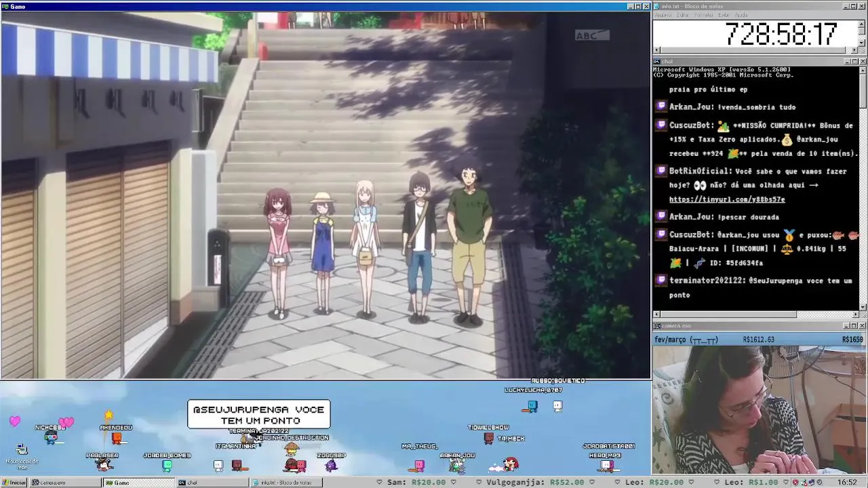The width and height of the screenshot is (868, 488).
Task: Select the Game taskbar button
Action: pyautogui.click(x=138, y=483)
